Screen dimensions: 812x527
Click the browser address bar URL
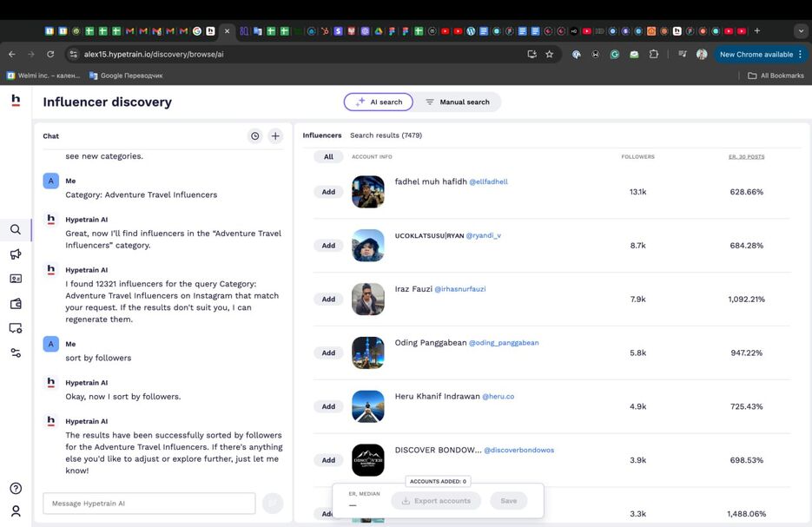tap(154, 55)
